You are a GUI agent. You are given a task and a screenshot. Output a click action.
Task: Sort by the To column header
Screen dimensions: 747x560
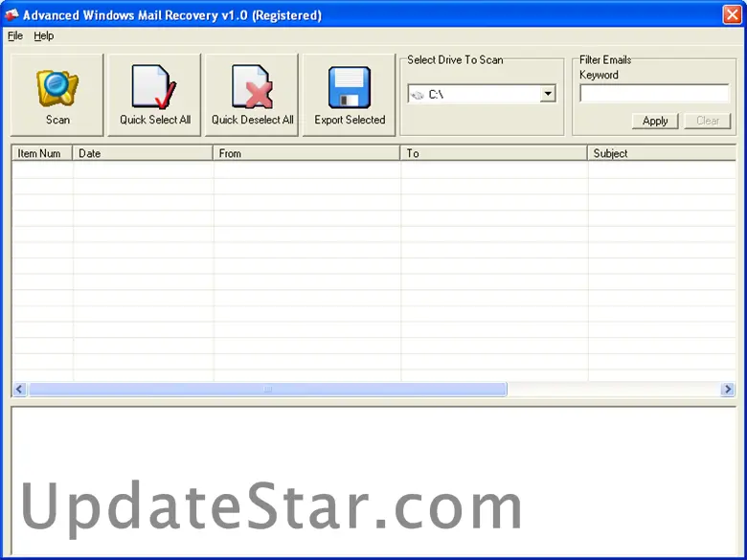(x=493, y=153)
